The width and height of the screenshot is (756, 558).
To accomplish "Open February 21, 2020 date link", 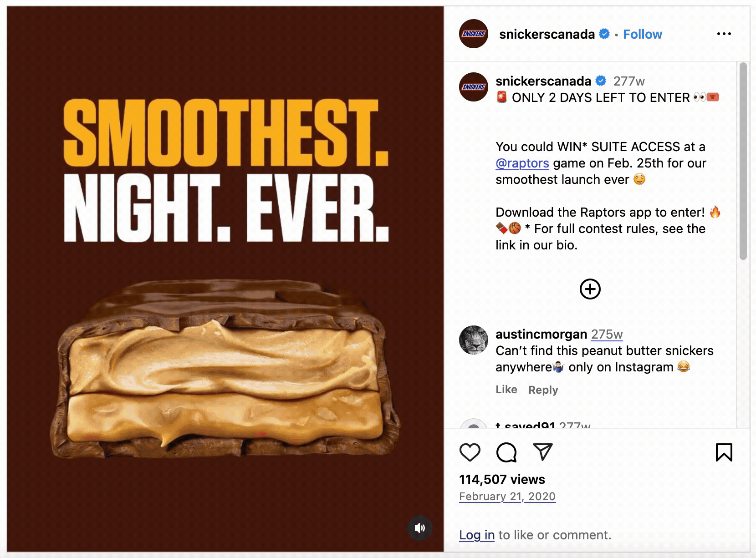I will (x=507, y=497).
